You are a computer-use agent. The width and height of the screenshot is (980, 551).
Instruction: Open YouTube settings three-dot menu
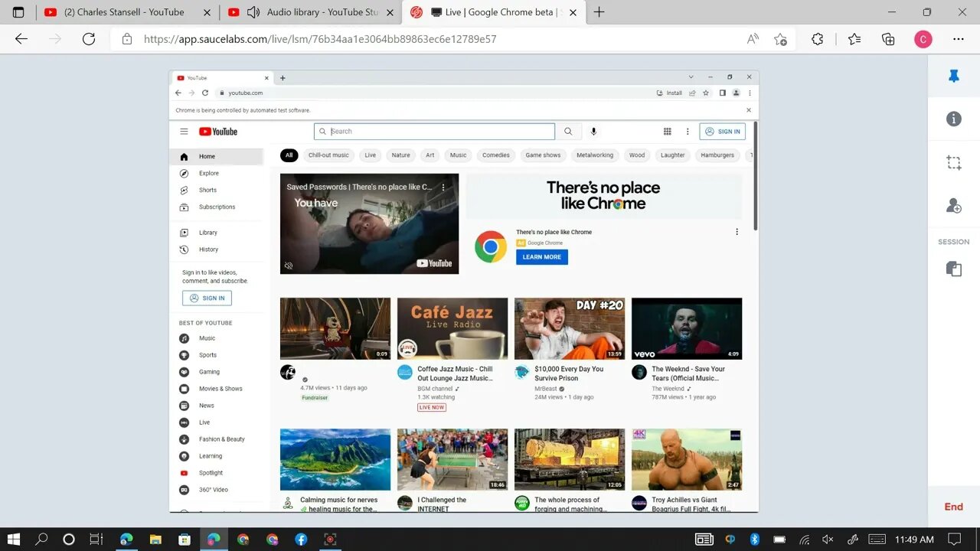(688, 132)
